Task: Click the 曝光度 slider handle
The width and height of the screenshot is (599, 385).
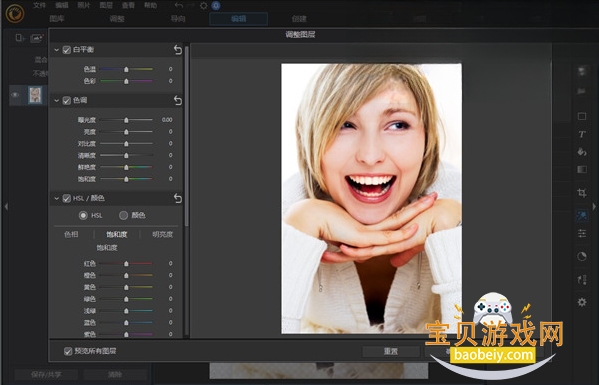Action: tap(126, 120)
